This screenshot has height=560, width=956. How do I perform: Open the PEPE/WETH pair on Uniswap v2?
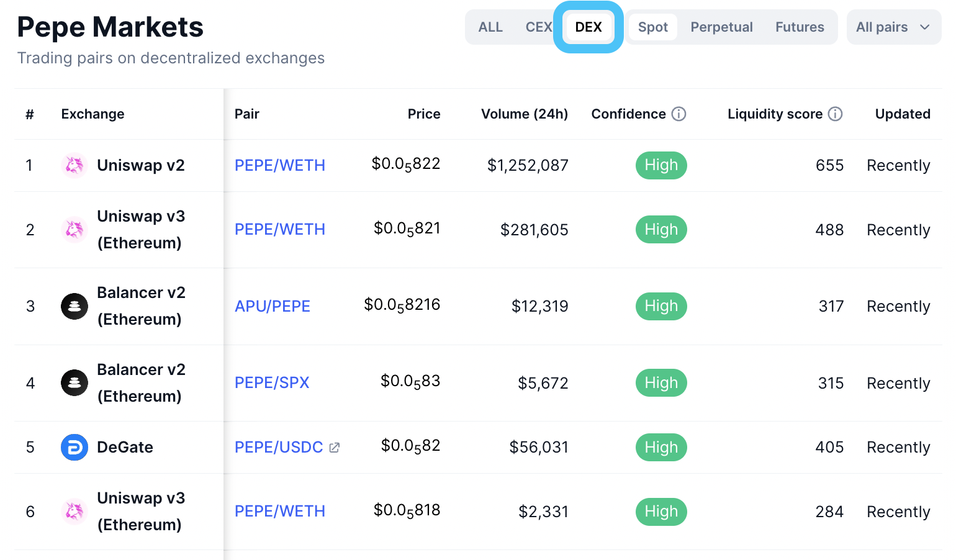coord(280,165)
